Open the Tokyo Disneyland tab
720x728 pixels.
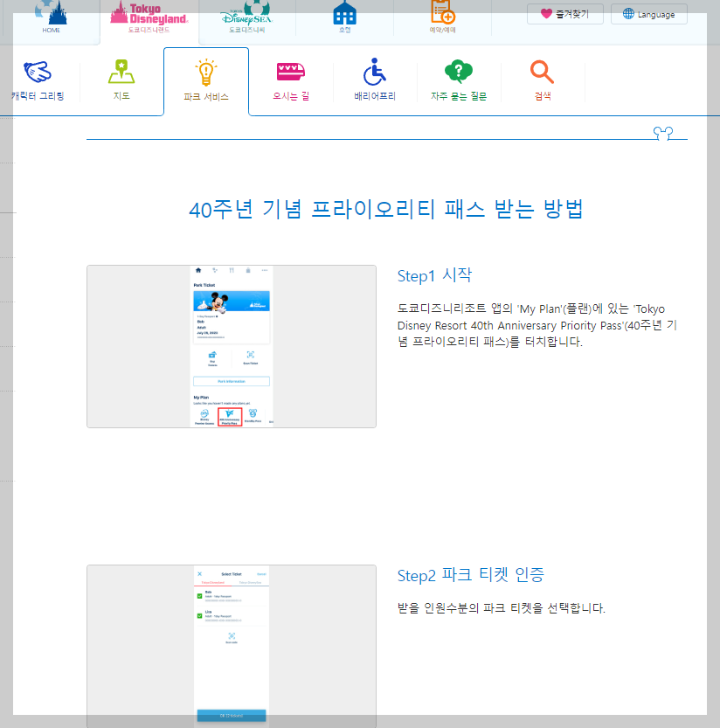pyautogui.click(x=149, y=17)
